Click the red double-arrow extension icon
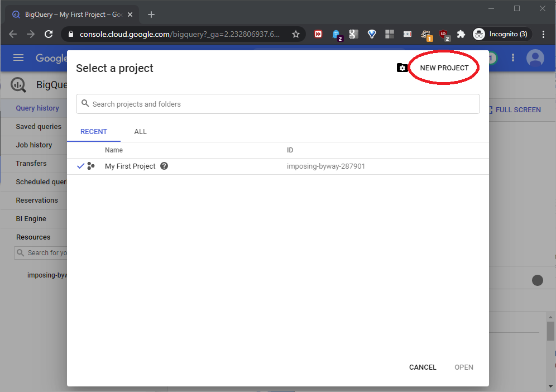The height and width of the screenshot is (392, 556). [318, 34]
